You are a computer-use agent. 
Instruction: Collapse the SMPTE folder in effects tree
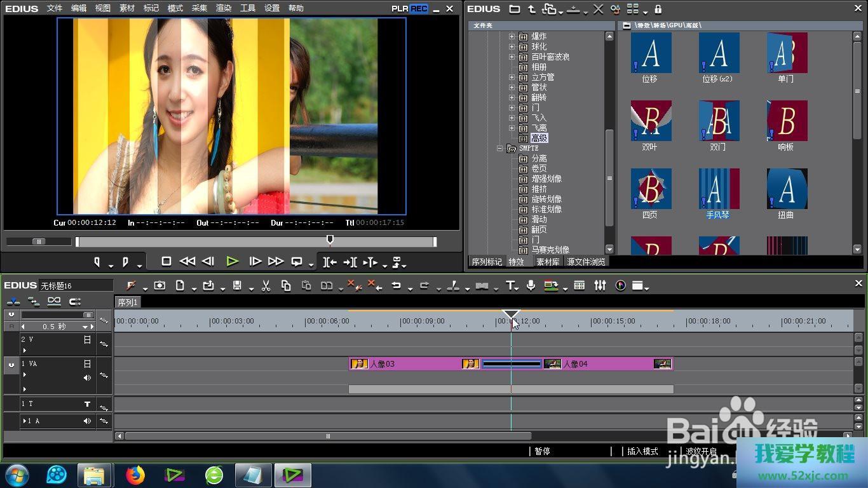coord(501,149)
